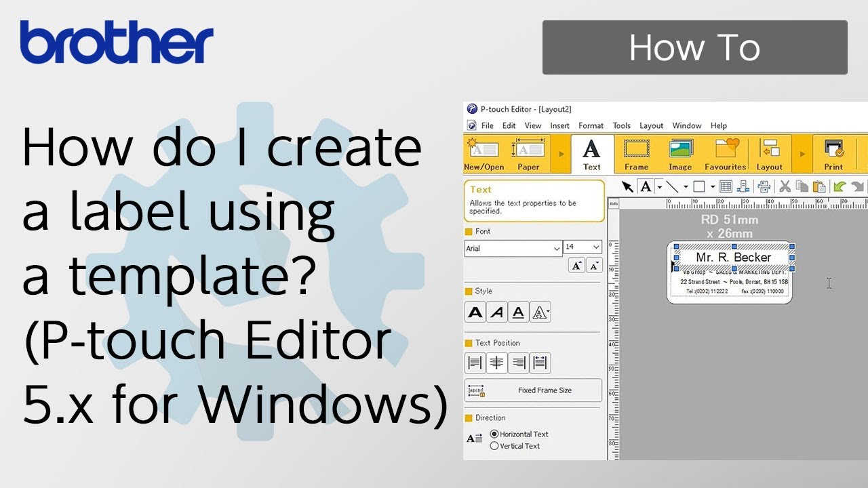Activate the text A draw tool
The image size is (868, 488).
[x=646, y=186]
